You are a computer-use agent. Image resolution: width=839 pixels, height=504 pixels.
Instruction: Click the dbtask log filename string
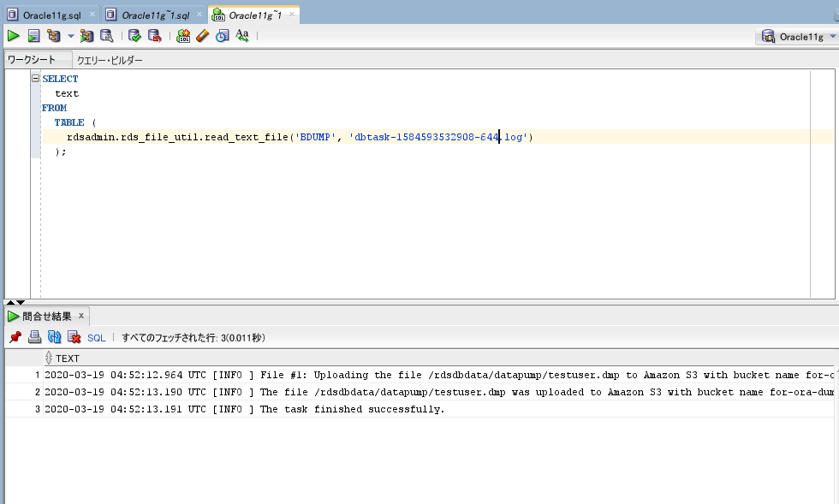(x=438, y=137)
